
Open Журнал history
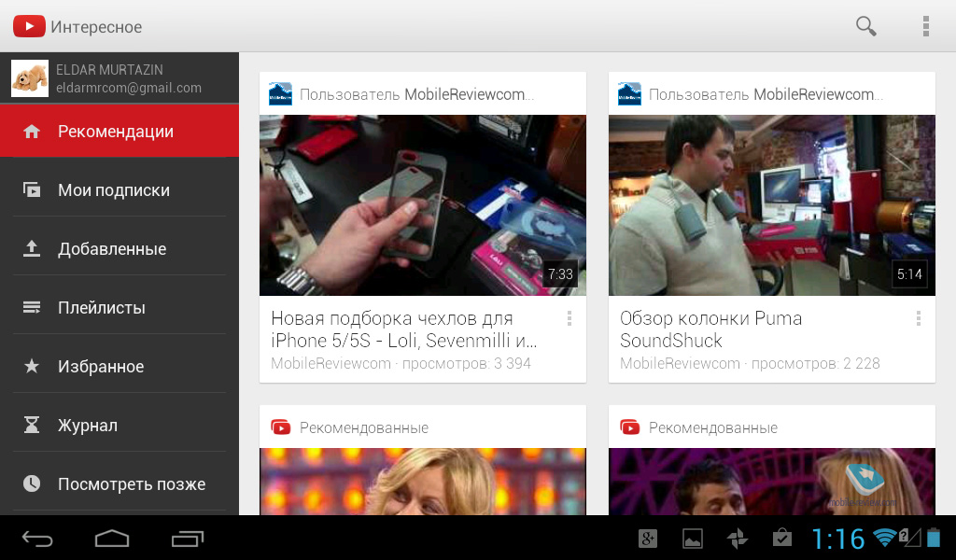119,425
